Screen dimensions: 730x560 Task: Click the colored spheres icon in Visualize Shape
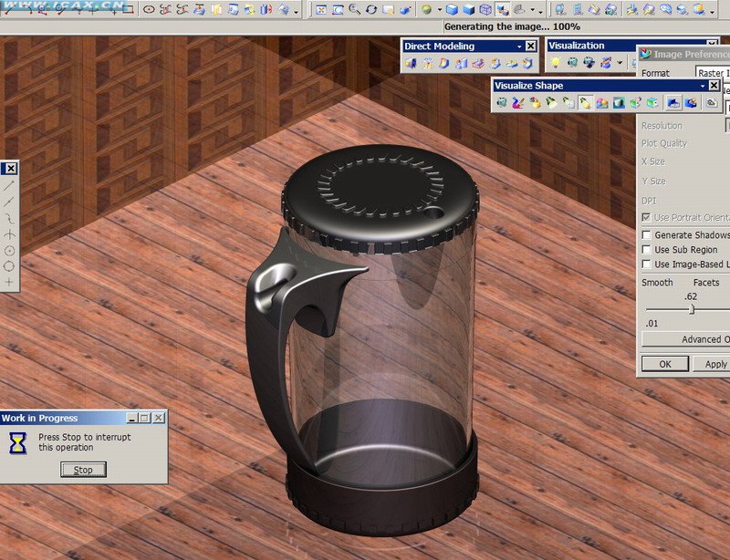pyautogui.click(x=602, y=102)
